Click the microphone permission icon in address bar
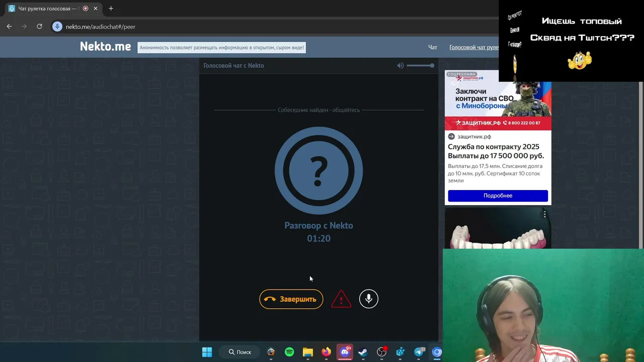The image size is (644, 362). pyautogui.click(x=57, y=27)
